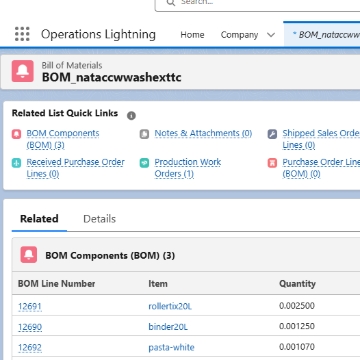Click the Bill of Materials record icon
The image size is (360, 360).
pos(23,71)
